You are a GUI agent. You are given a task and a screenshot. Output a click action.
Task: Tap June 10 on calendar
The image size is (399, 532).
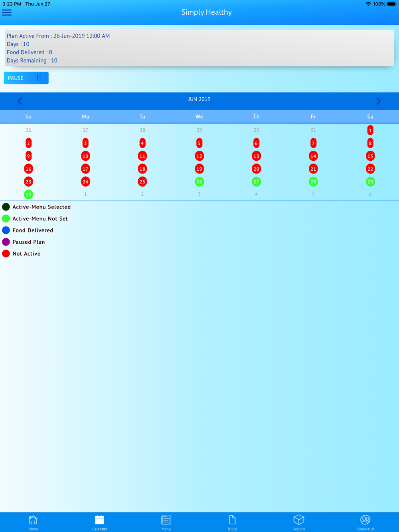(x=85, y=156)
